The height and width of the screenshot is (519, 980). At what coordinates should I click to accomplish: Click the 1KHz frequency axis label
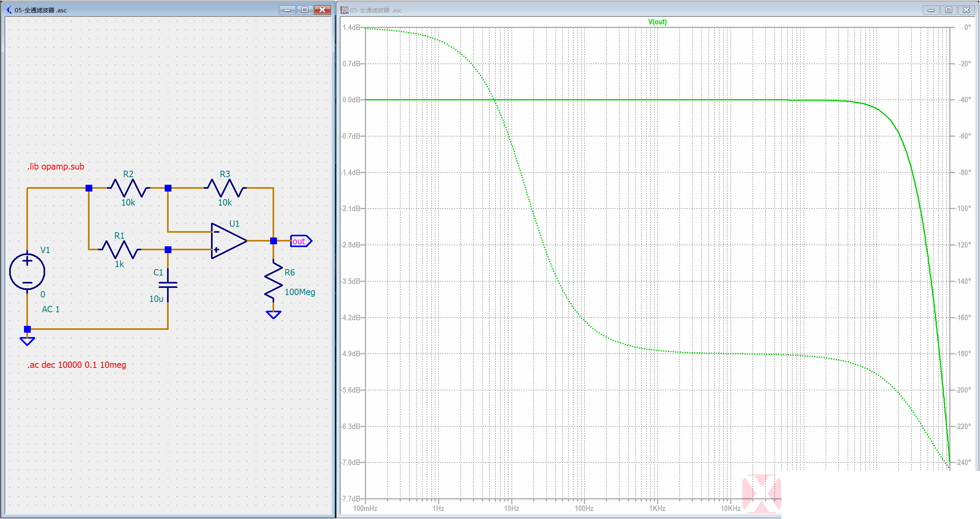[657, 508]
